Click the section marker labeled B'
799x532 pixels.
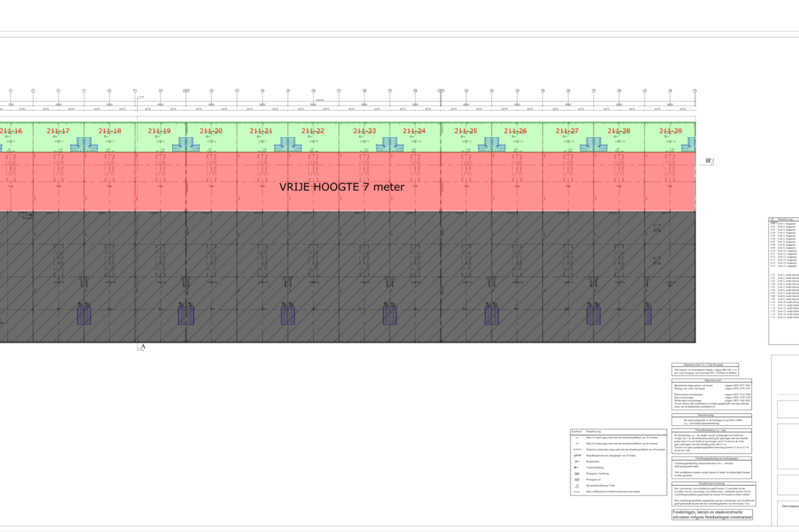[x=709, y=162]
